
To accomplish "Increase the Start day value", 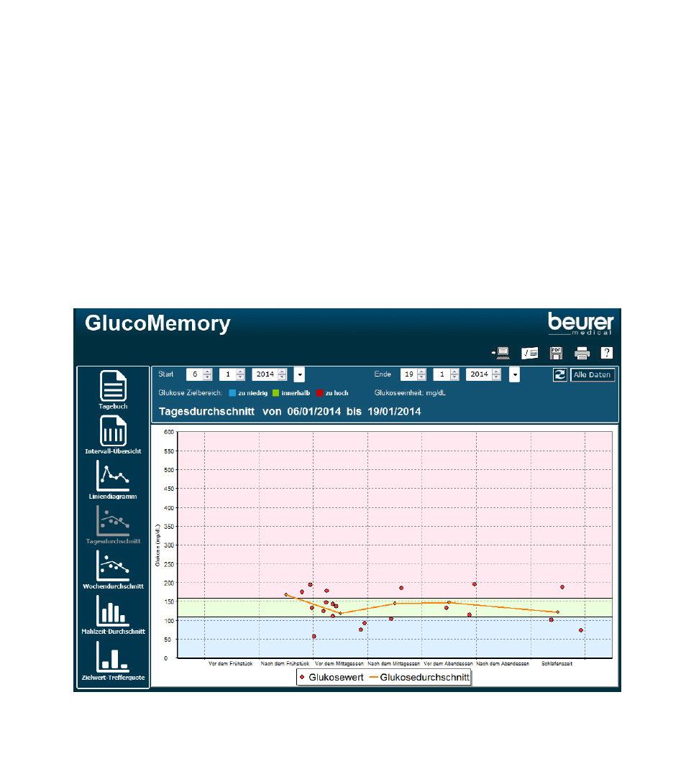I will [208, 372].
